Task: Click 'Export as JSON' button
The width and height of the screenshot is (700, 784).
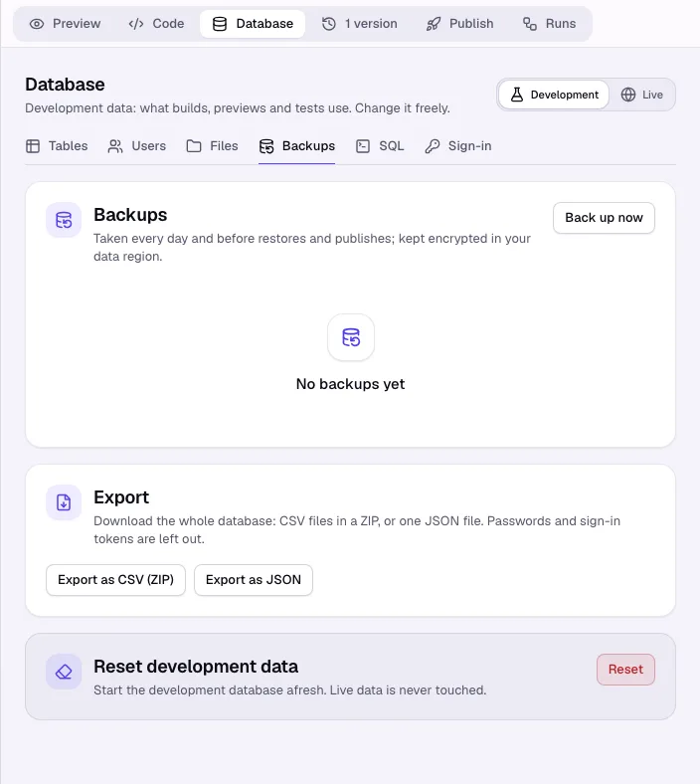Action: 254,580
